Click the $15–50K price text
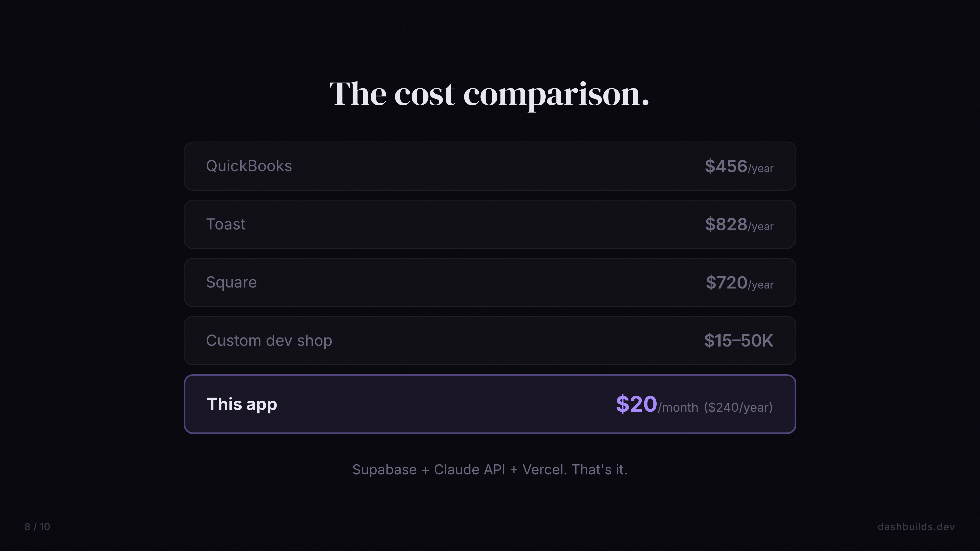Screen dimensions: 980x551 738,341
